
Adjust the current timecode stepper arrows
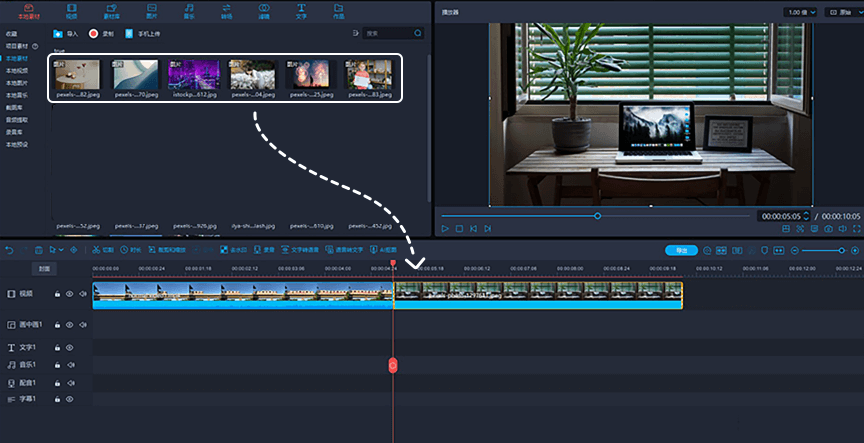pos(807,216)
